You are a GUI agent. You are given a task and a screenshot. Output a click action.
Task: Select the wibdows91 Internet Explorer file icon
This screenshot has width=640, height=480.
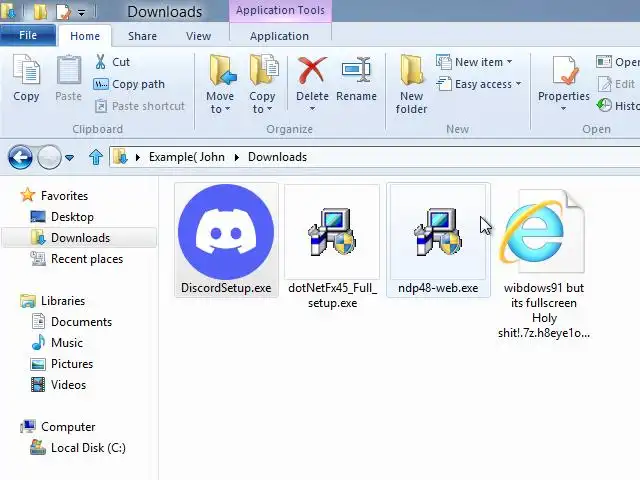(543, 231)
